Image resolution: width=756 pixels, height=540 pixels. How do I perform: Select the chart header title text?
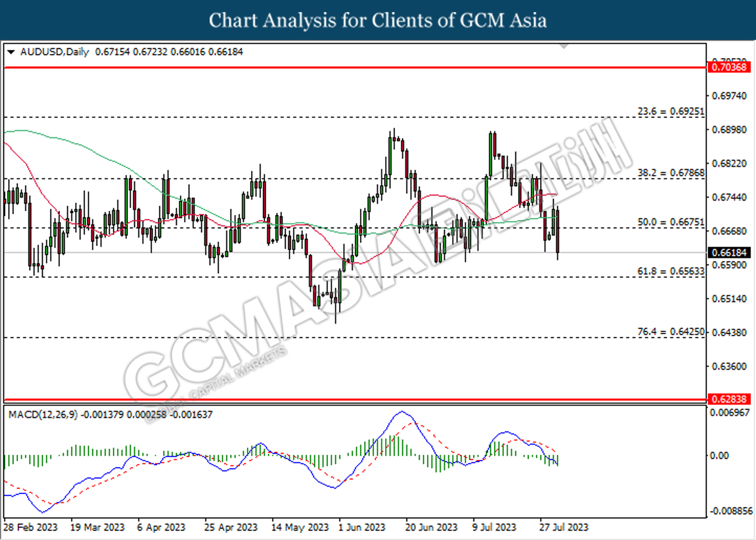tap(378, 20)
